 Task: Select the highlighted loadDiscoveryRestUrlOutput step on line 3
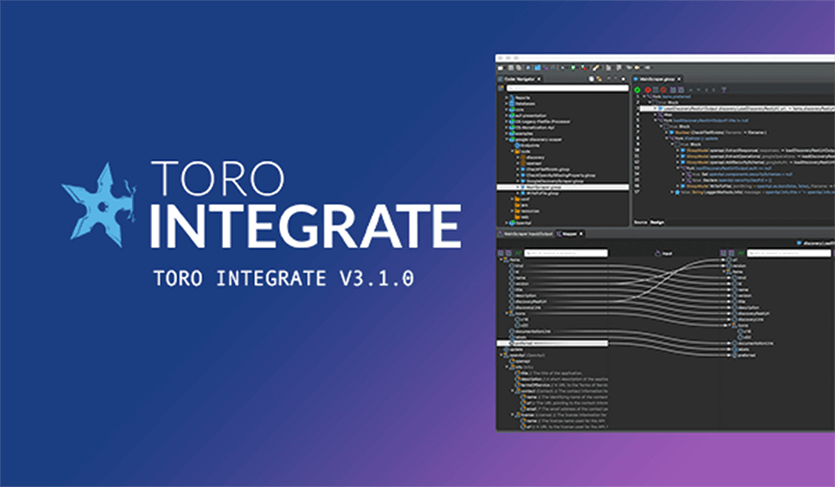click(x=737, y=109)
